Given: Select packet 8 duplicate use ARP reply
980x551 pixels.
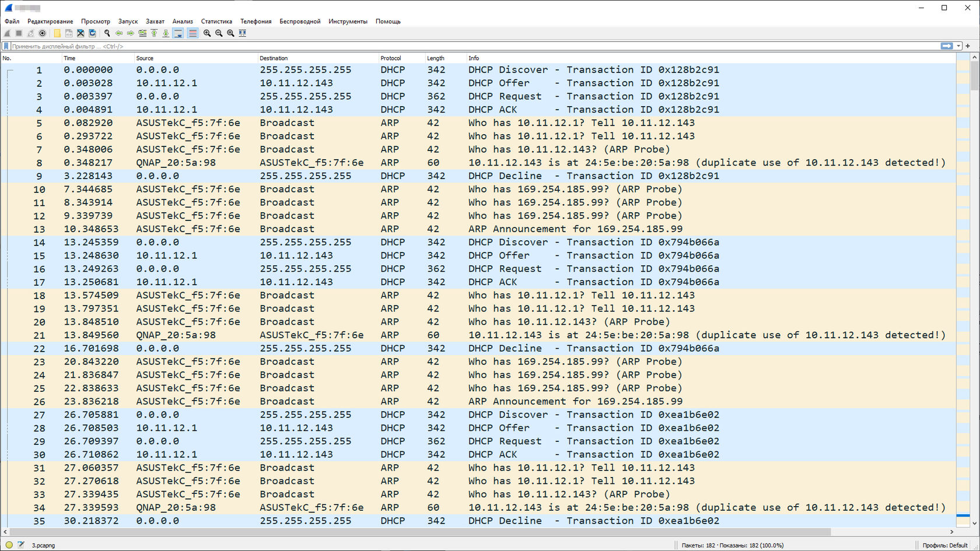Looking at the screenshot, I should tap(478, 163).
